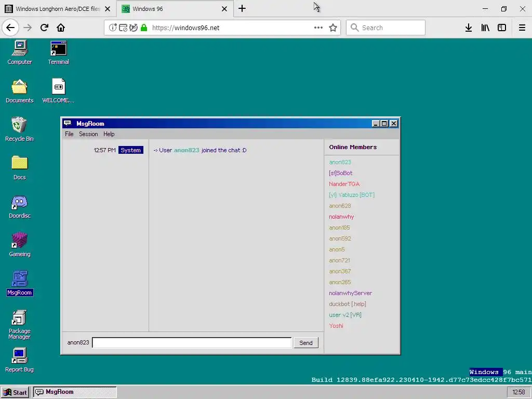The image size is (532, 399).
Task: Click the MsgRoom taskbar button
Action: click(74, 392)
